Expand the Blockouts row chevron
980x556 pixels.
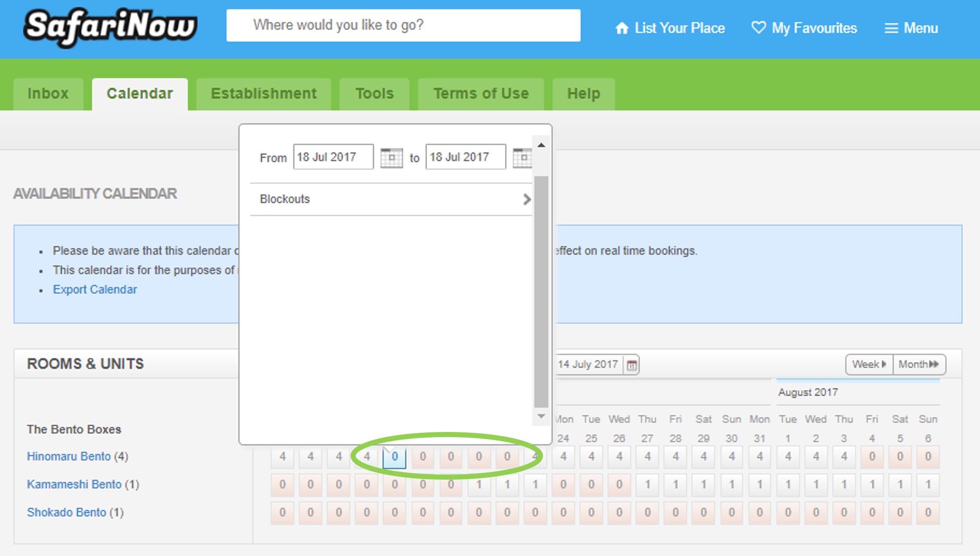tap(526, 199)
